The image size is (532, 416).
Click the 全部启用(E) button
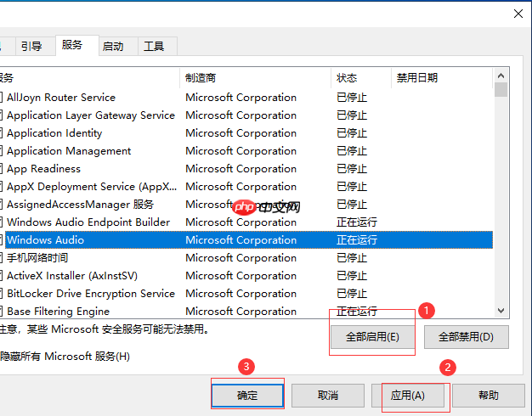pyautogui.click(x=372, y=337)
